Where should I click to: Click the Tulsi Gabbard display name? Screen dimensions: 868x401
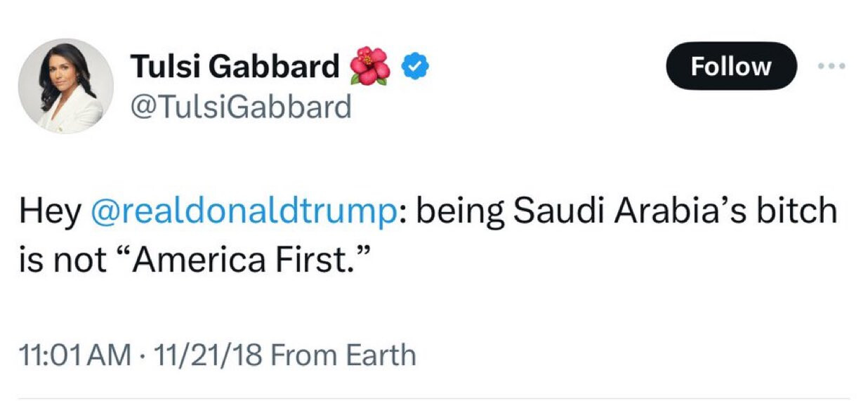[235, 67]
